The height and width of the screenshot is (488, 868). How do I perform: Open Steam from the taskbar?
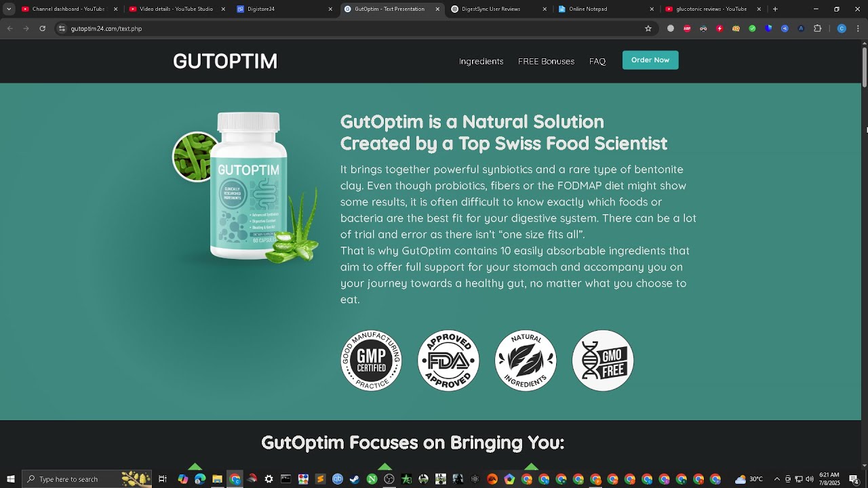355,479
